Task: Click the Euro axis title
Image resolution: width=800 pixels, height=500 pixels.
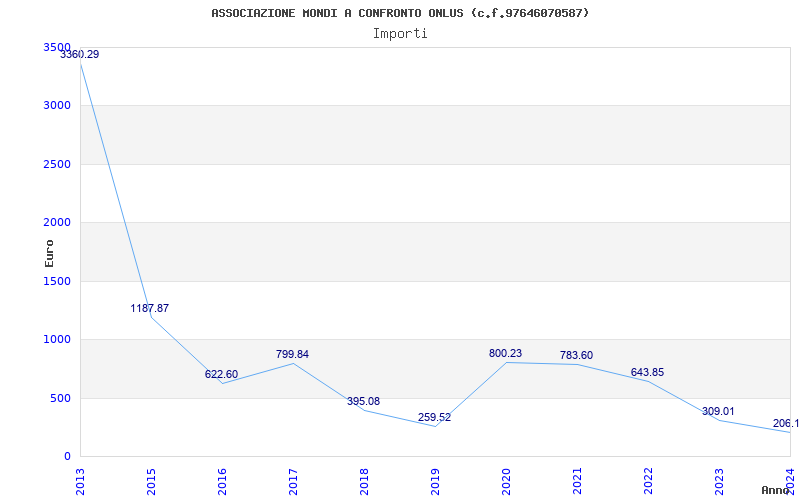Action: [49, 253]
